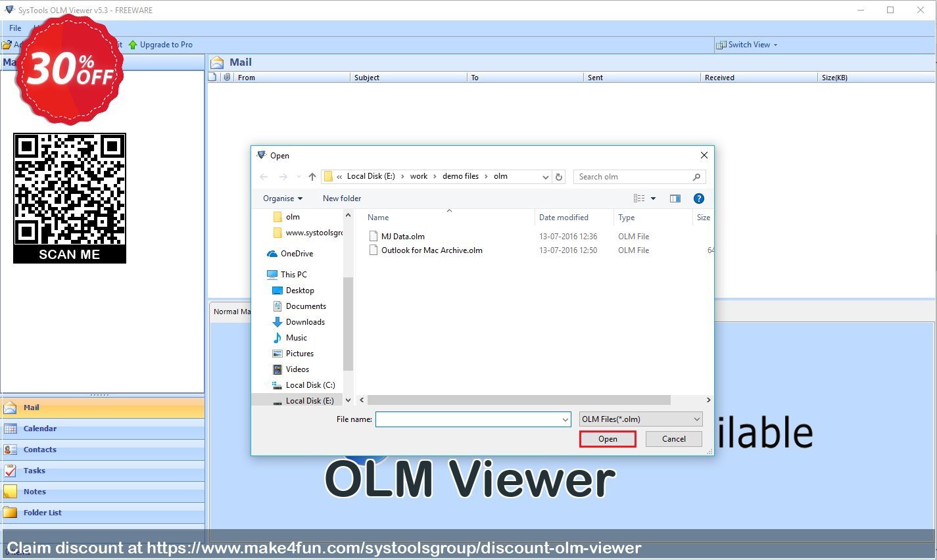Open the OLM Files type dropdown

641,419
